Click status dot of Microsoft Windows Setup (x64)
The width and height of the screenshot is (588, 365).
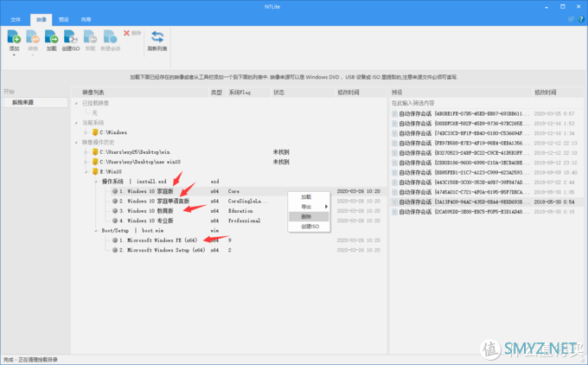tap(115, 250)
